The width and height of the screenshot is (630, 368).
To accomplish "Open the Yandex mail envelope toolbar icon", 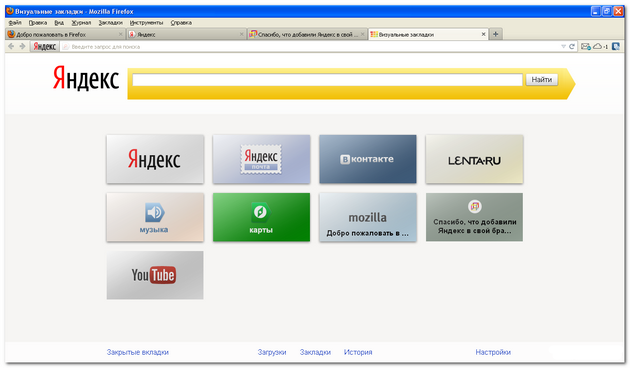I will pos(586,47).
